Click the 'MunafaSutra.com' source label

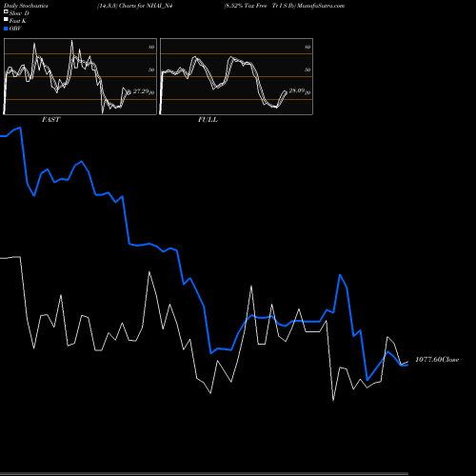[x=321, y=6]
